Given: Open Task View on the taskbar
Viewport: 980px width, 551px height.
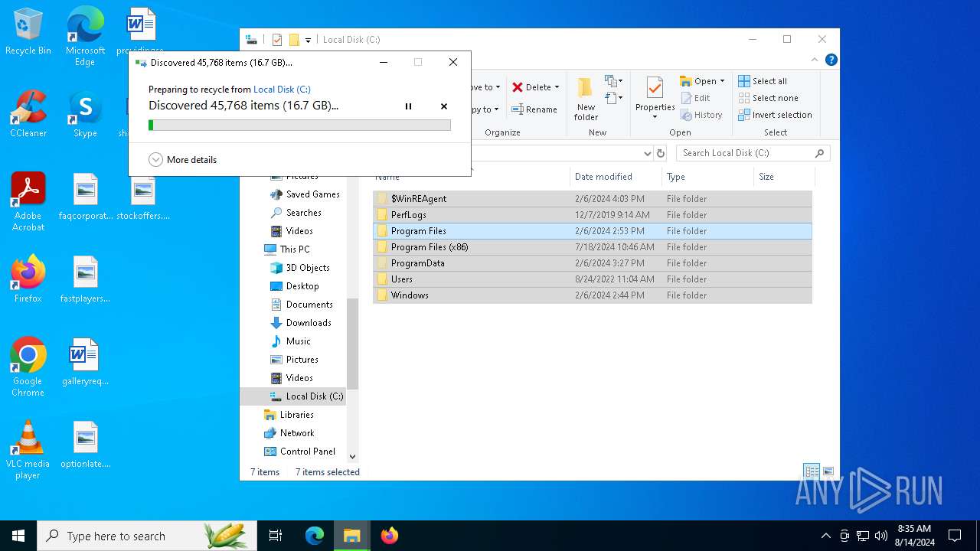Looking at the screenshot, I should (276, 536).
